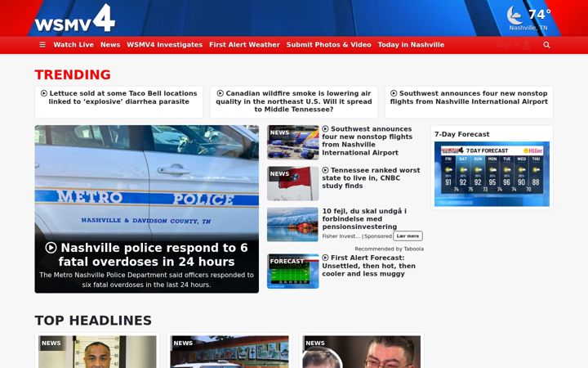Viewport: 588px width, 368px height.
Task: Click the search magnifier icon
Action: click(546, 45)
